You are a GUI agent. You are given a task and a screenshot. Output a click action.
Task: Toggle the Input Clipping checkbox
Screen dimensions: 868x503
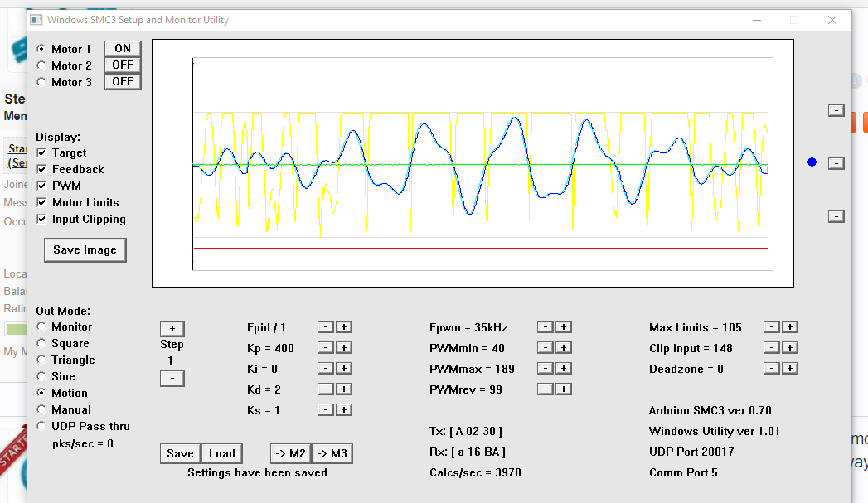(x=42, y=220)
